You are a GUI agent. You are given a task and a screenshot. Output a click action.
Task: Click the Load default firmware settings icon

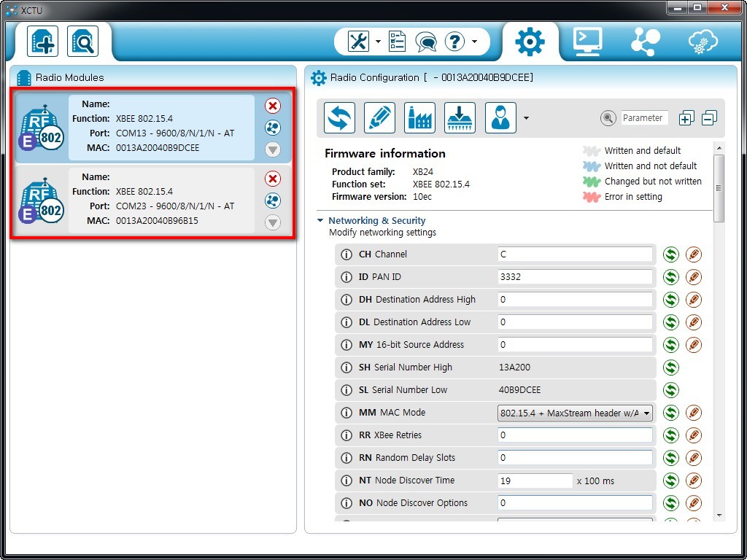(x=419, y=117)
